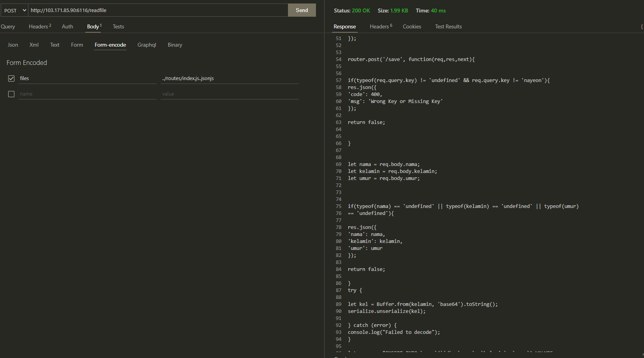Send the request
Image resolution: width=644 pixels, height=358 pixels.
click(x=302, y=10)
